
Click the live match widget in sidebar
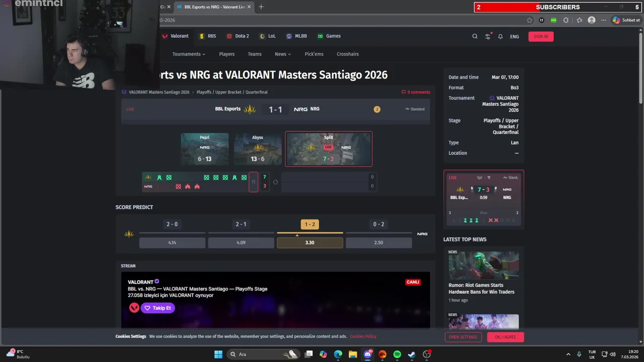pyautogui.click(x=484, y=199)
